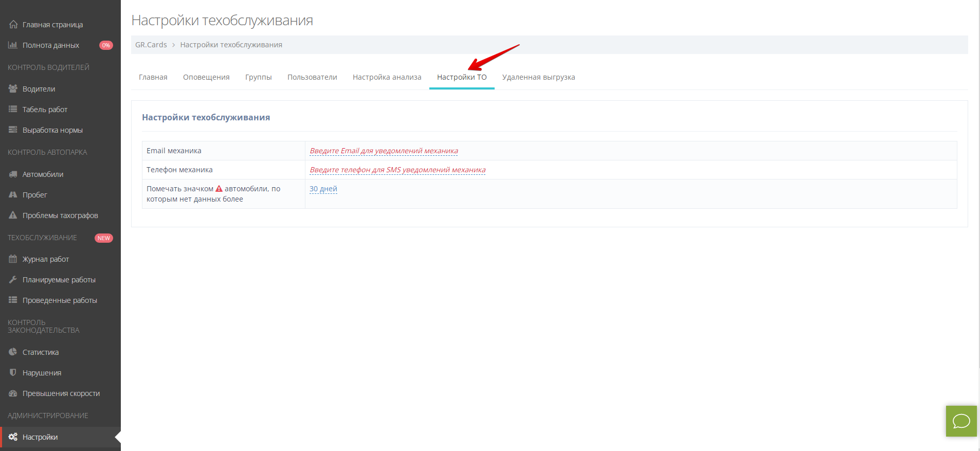
Task: Open the green chat widget icon
Action: tap(961, 421)
